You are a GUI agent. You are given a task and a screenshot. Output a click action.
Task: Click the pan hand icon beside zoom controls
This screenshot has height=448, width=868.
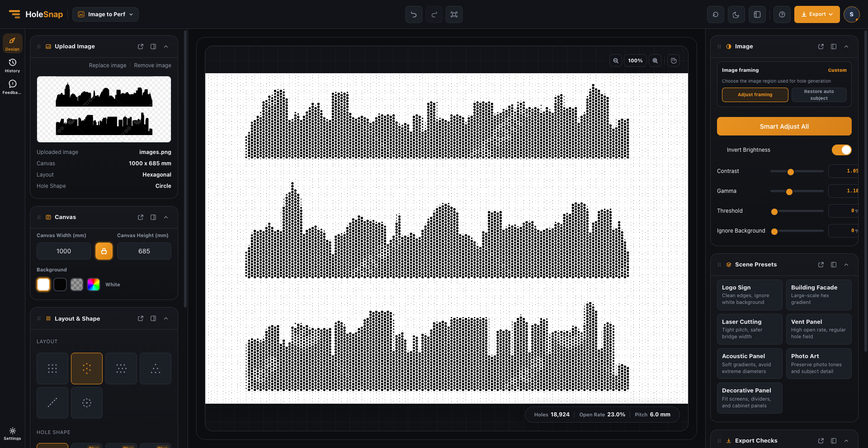(x=674, y=61)
